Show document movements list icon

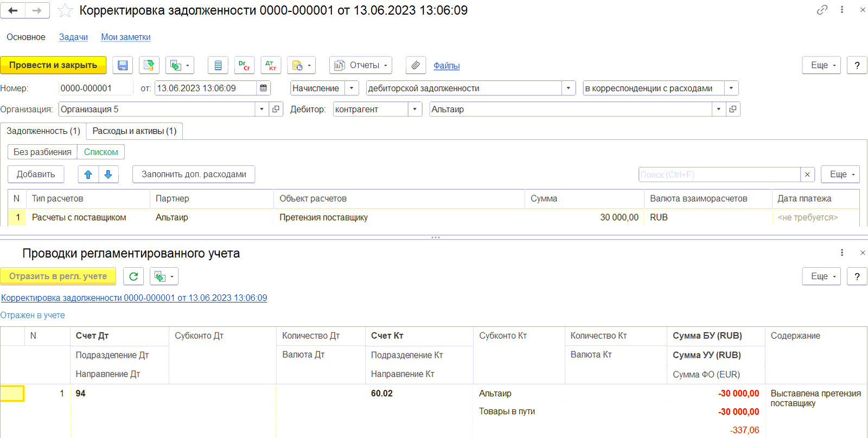coord(218,66)
